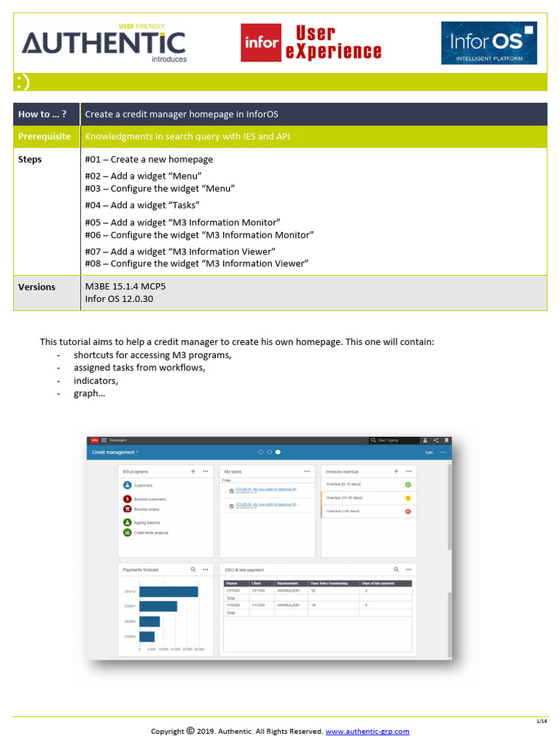
Task: Click the share icon in top bar
Action: click(x=436, y=440)
